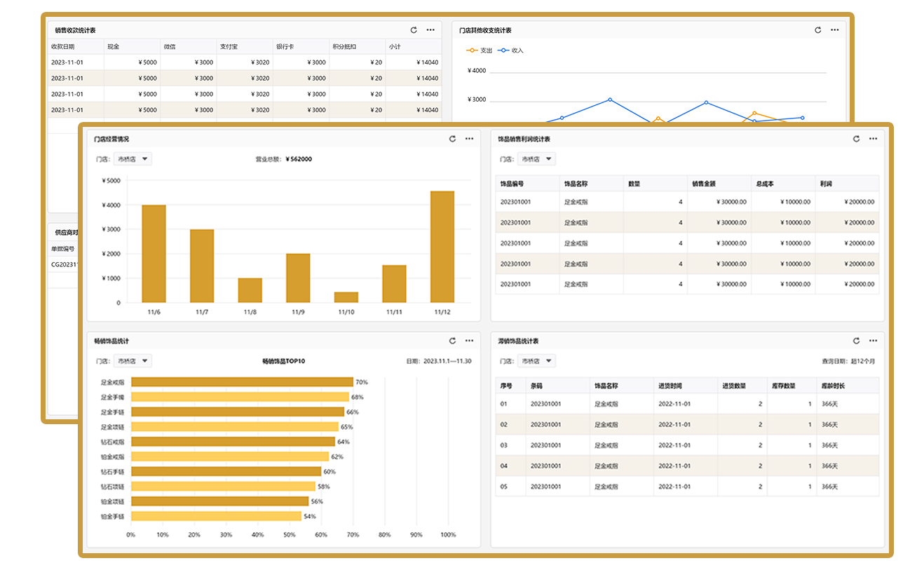Click refresh icon in 门店经营情况 panel
The height and width of the screenshot is (563, 924).
point(453,139)
